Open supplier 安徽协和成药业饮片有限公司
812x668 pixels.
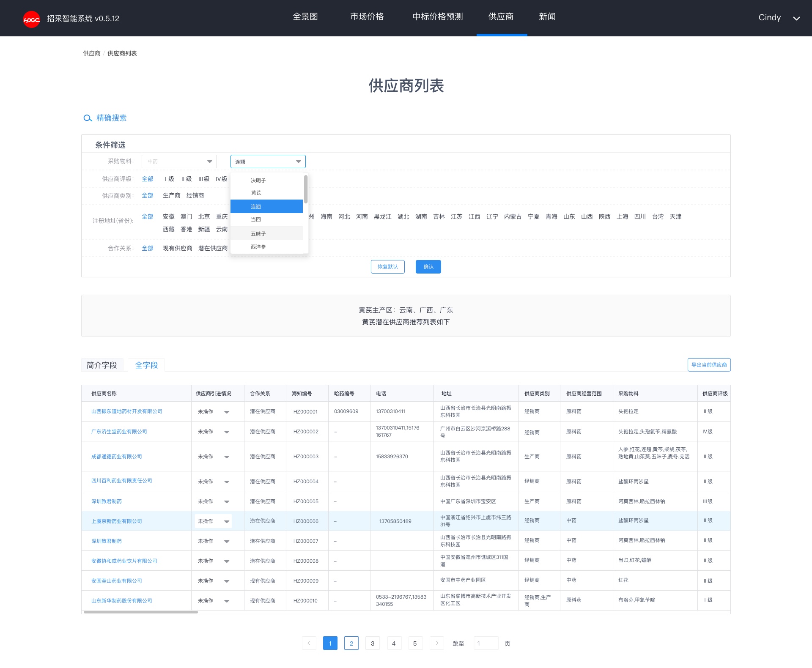[x=124, y=561]
